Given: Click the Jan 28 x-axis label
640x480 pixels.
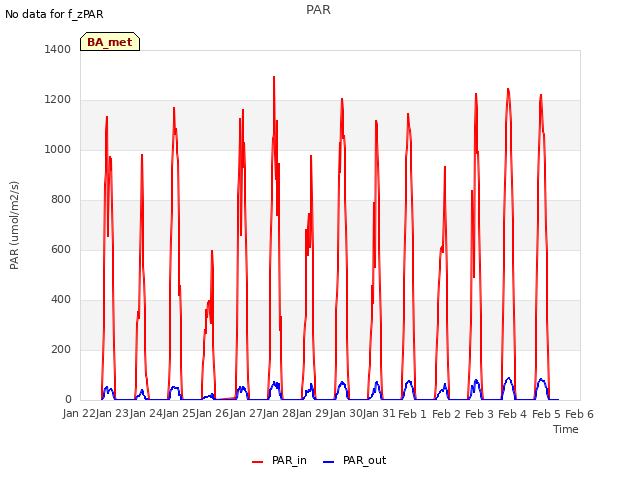Looking at the screenshot, I should tap(279, 414).
